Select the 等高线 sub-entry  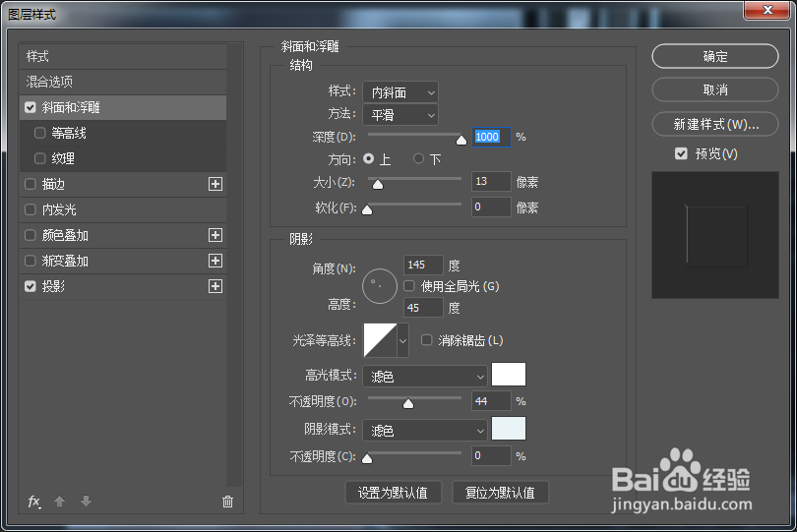pyautogui.click(x=123, y=133)
